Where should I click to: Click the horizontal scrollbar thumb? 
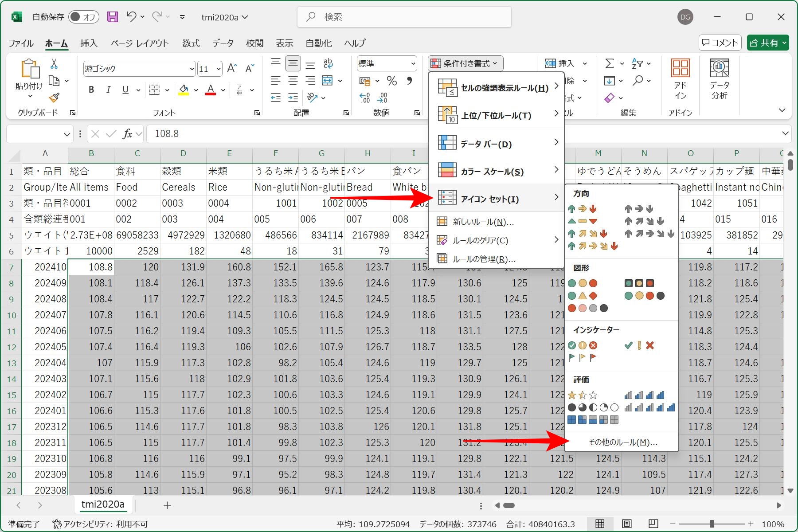509,505
